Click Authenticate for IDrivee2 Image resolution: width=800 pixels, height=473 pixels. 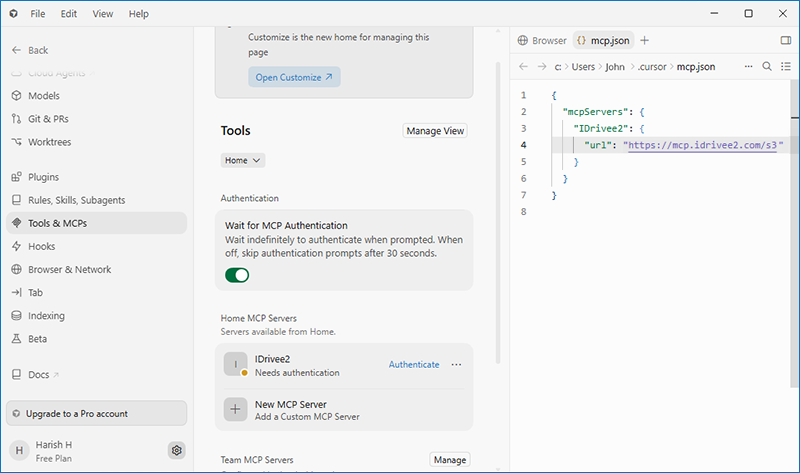click(x=414, y=364)
